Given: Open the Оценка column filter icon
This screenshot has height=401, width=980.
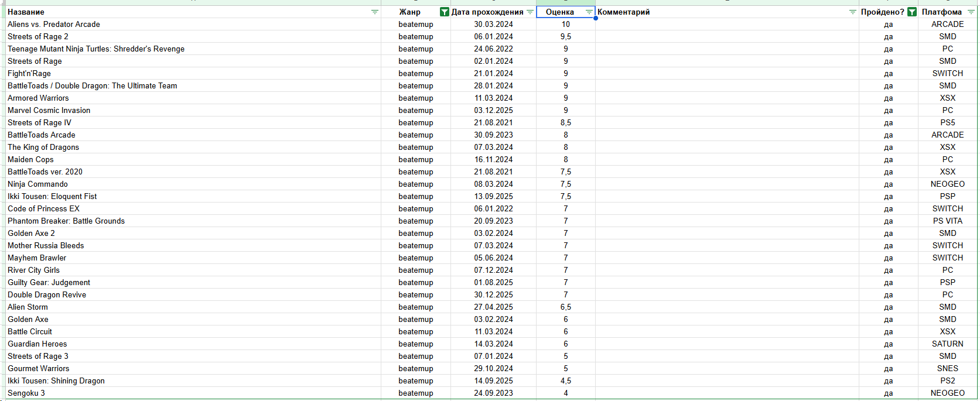Looking at the screenshot, I should point(589,12).
